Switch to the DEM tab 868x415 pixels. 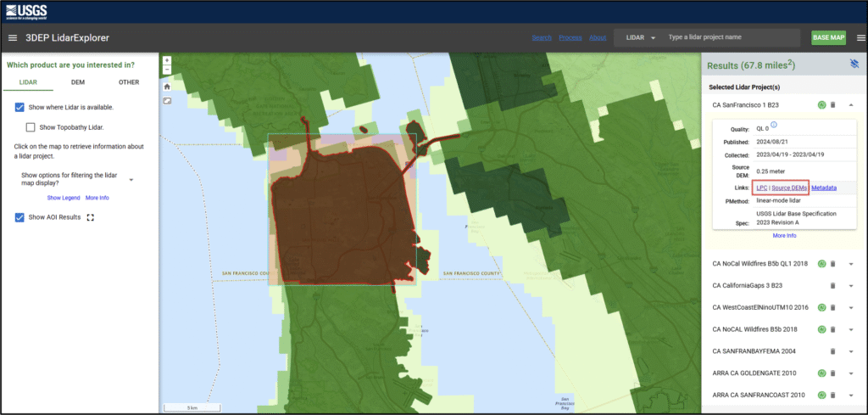pyautogui.click(x=78, y=82)
